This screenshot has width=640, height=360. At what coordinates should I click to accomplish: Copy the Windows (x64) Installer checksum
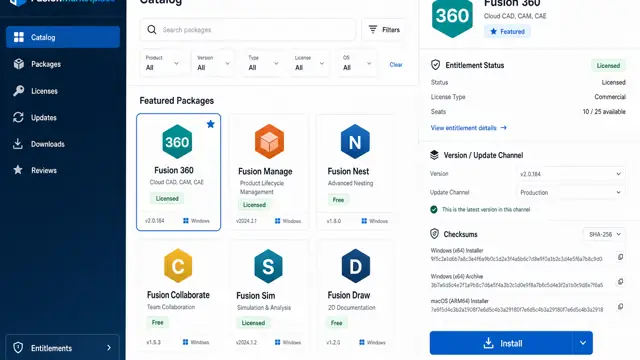[x=620, y=257]
